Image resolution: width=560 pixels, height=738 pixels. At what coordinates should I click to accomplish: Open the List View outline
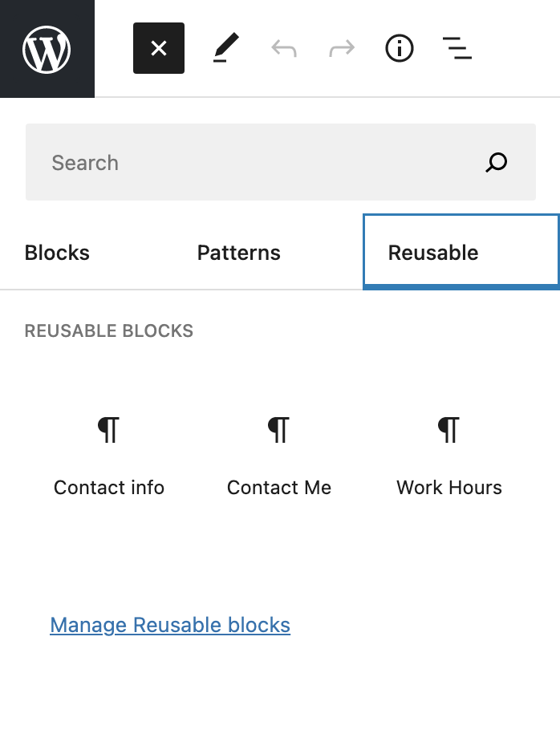point(457,48)
